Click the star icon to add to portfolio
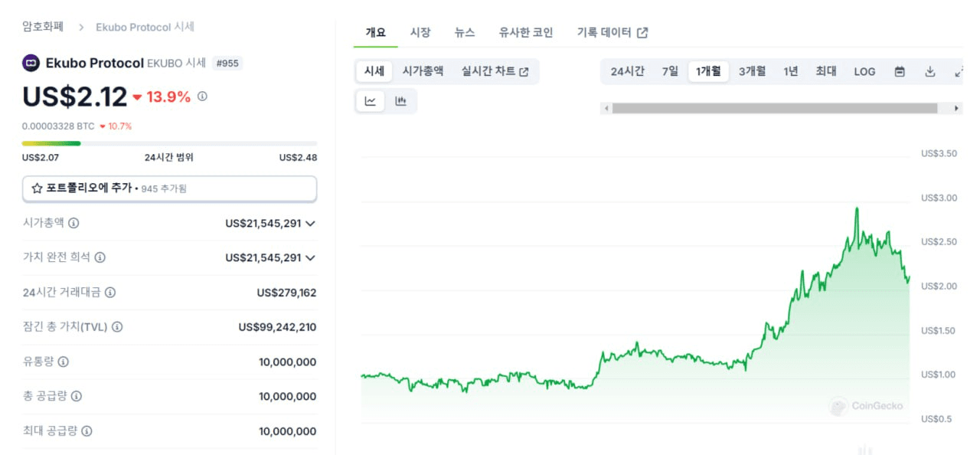 pyautogui.click(x=37, y=188)
